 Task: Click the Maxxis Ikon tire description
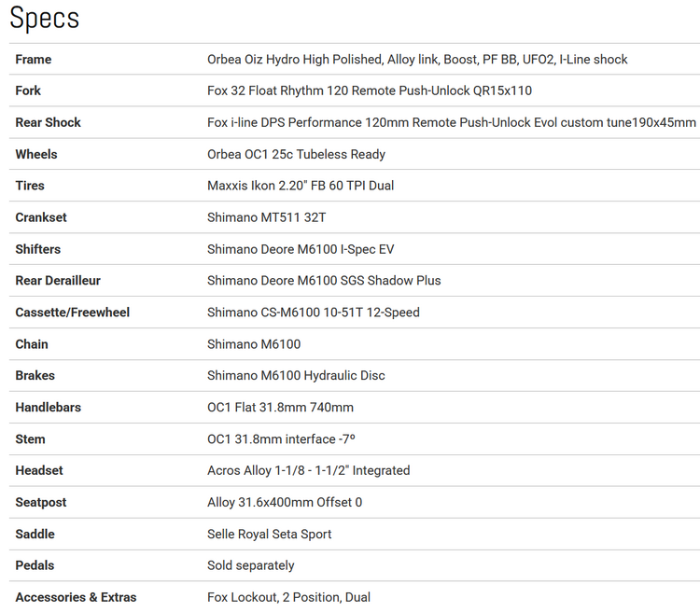coord(301,186)
